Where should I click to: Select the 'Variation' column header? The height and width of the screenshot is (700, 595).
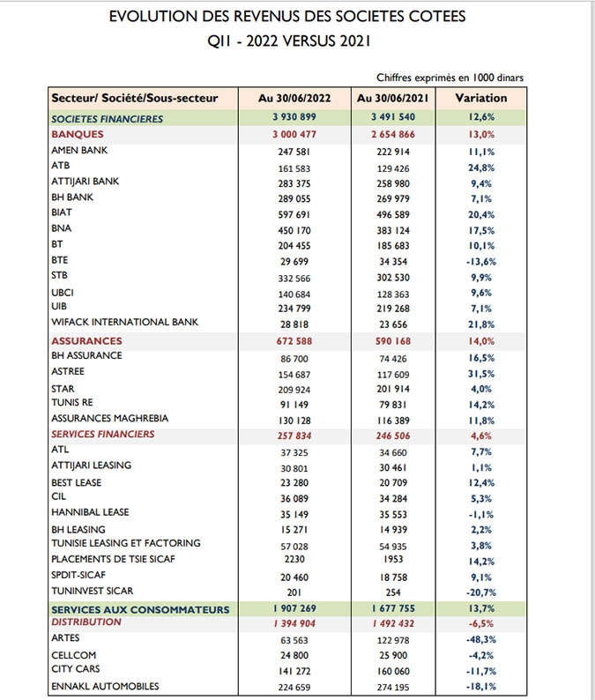tap(481, 98)
